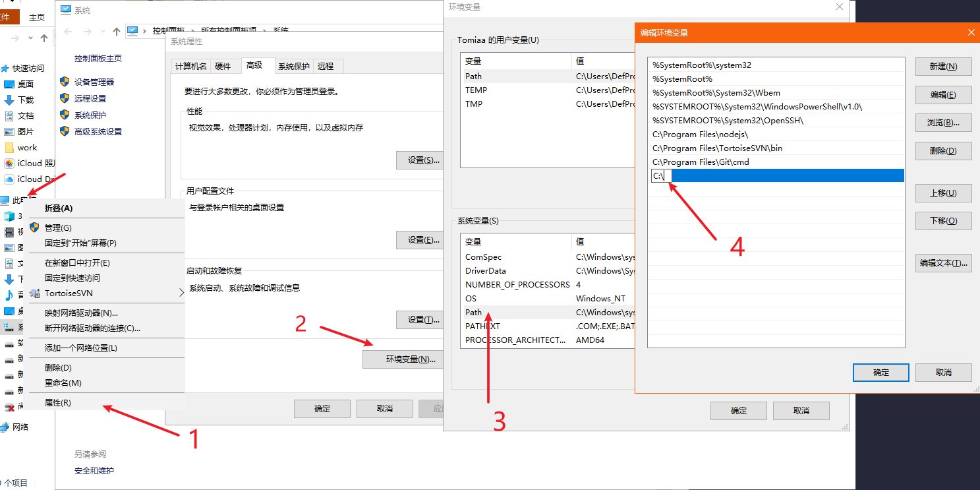Click the 远程设置 shield icon

tap(65, 98)
